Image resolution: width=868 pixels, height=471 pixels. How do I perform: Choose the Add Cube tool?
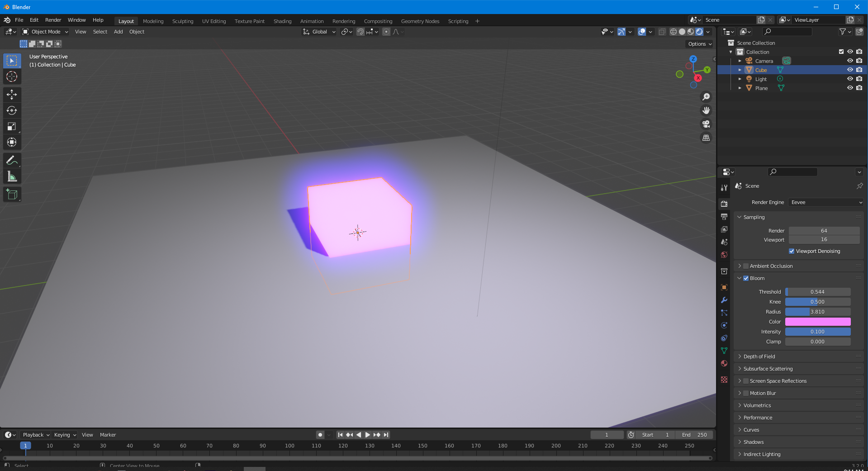(x=12, y=195)
